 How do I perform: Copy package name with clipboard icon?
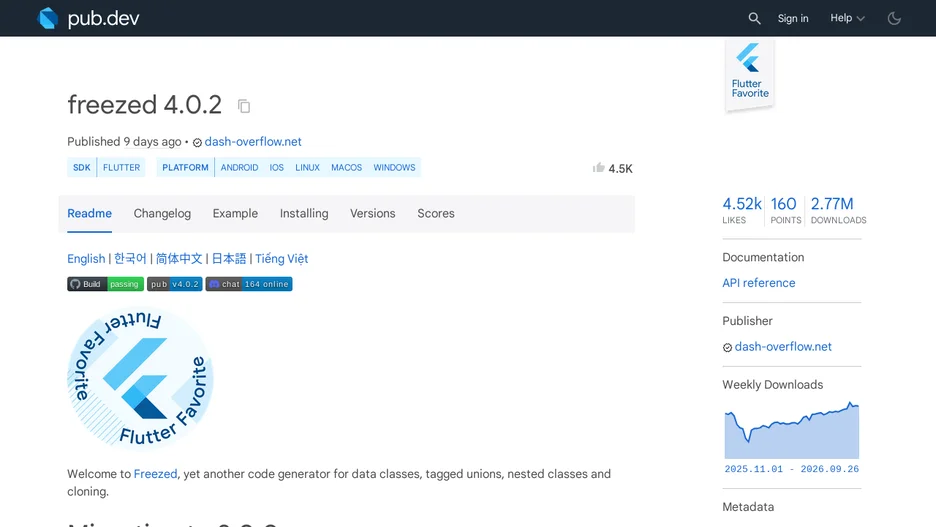coord(244,106)
